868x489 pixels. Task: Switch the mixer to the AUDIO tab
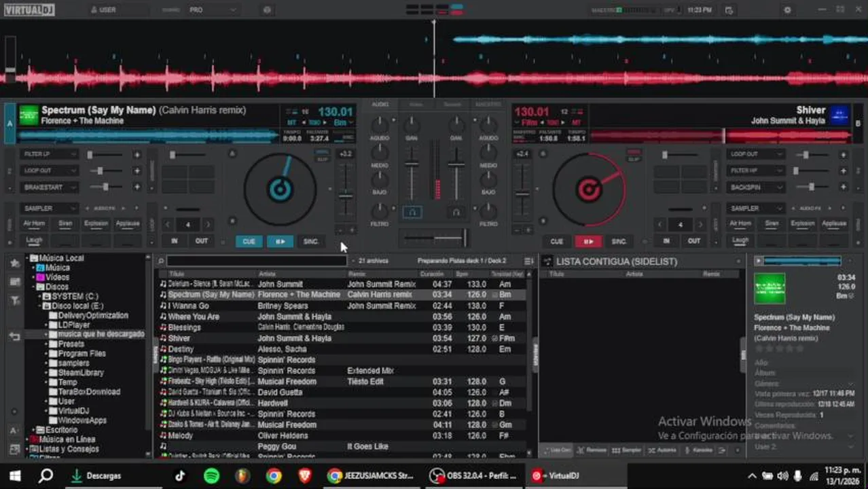click(x=380, y=105)
